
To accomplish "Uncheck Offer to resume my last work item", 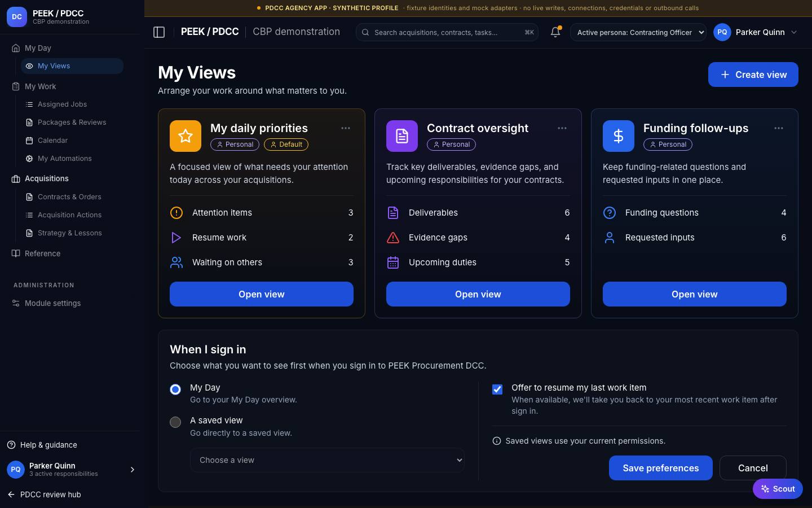I will [497, 389].
